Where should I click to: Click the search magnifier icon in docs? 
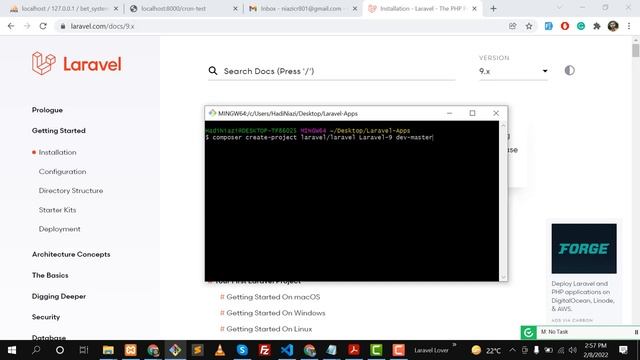pos(213,71)
